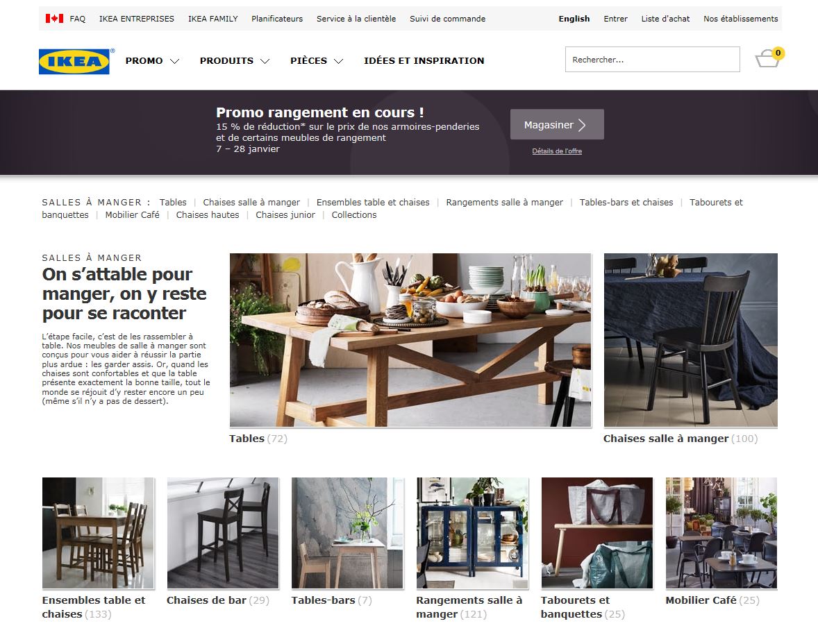Expand the PROMO dropdown menu

152,60
